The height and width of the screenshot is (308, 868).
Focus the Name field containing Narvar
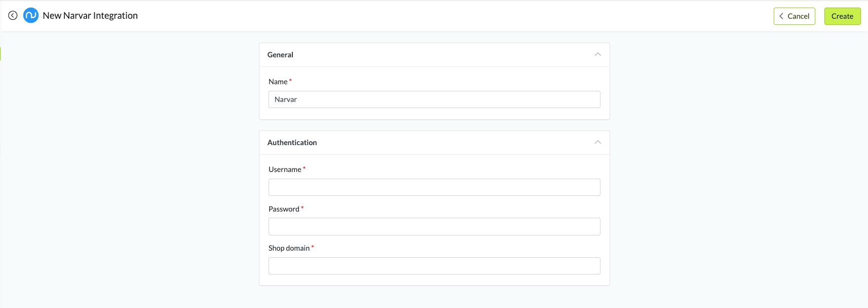click(x=434, y=99)
